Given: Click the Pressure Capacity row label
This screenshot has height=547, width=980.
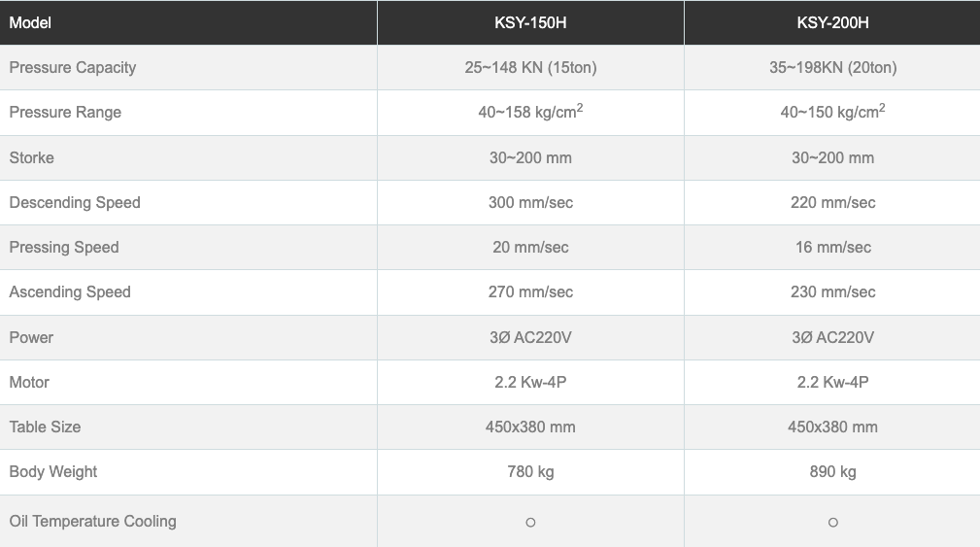Looking at the screenshot, I should coord(73,67).
